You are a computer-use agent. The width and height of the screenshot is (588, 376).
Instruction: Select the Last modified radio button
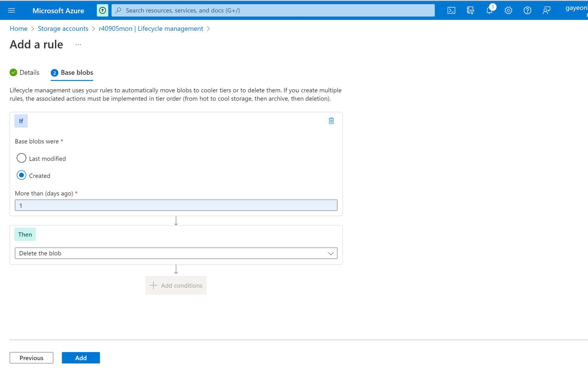21,158
